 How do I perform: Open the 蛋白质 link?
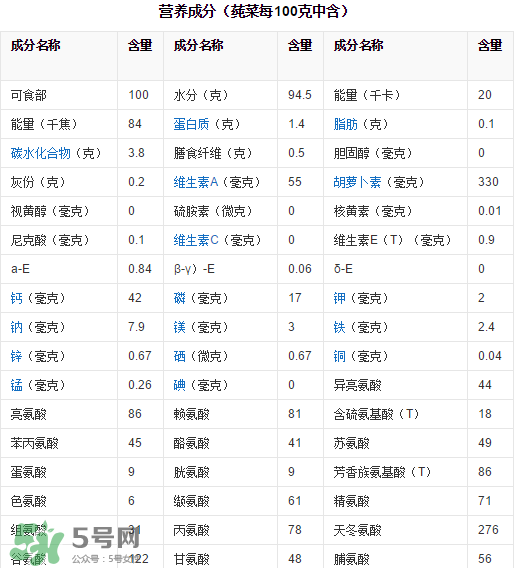[191, 124]
